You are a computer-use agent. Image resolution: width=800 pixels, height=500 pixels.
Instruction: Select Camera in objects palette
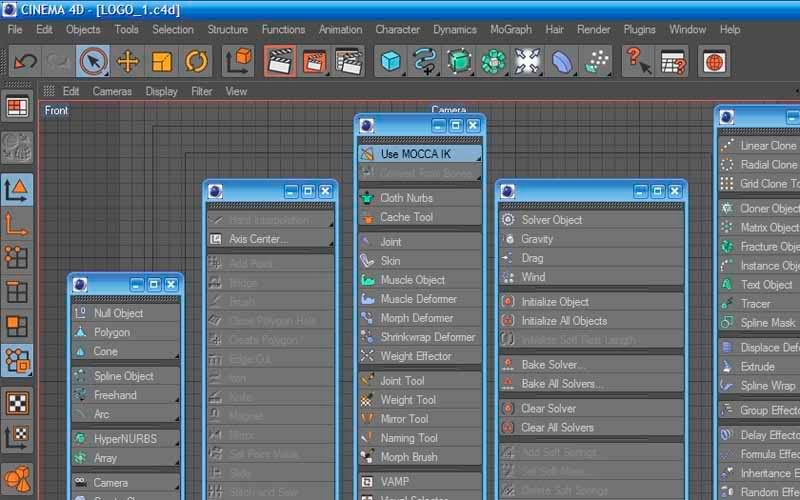(x=126, y=483)
